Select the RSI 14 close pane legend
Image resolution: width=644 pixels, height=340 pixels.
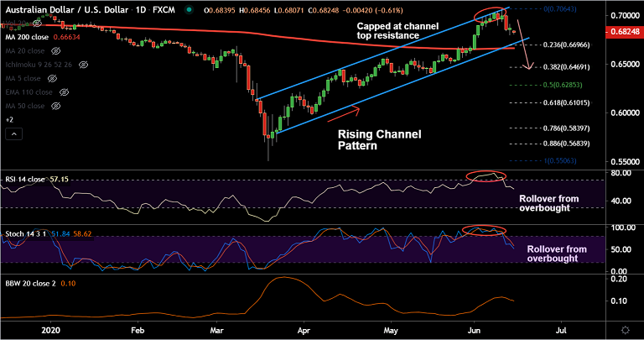point(25,180)
